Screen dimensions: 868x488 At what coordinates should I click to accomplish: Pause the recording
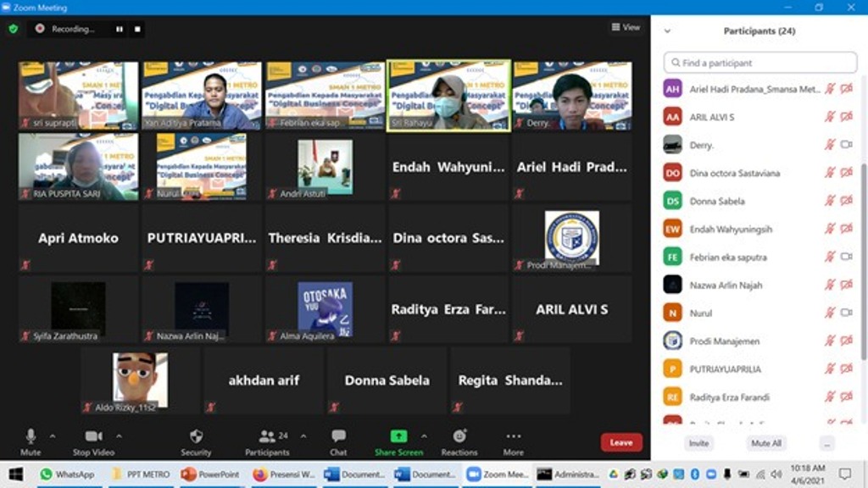click(x=119, y=29)
